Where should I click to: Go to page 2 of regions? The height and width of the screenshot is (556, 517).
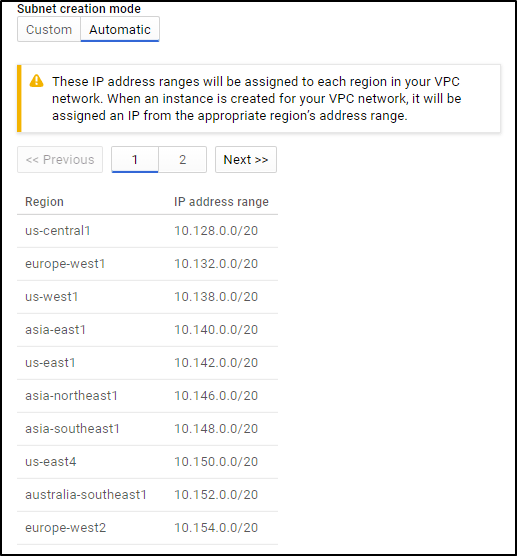click(182, 160)
